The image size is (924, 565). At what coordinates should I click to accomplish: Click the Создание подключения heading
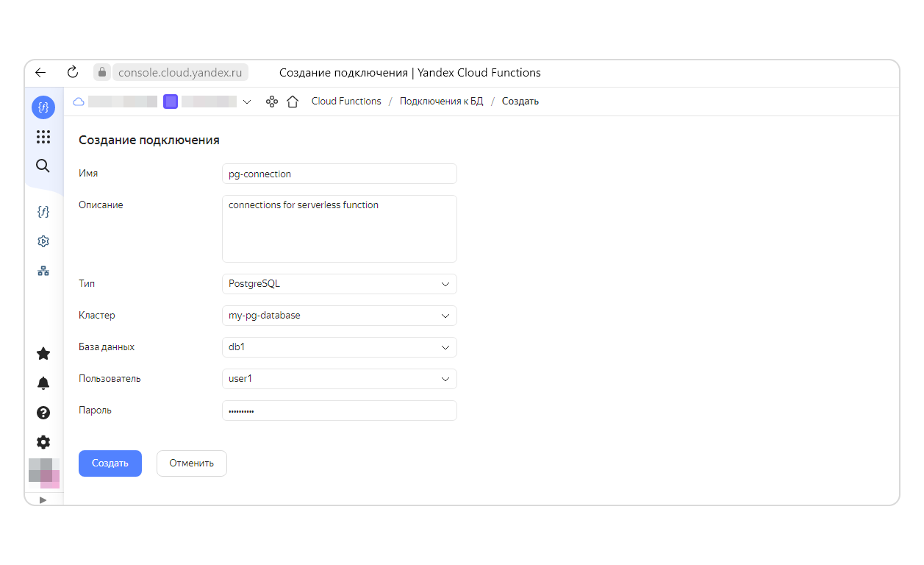pos(149,140)
